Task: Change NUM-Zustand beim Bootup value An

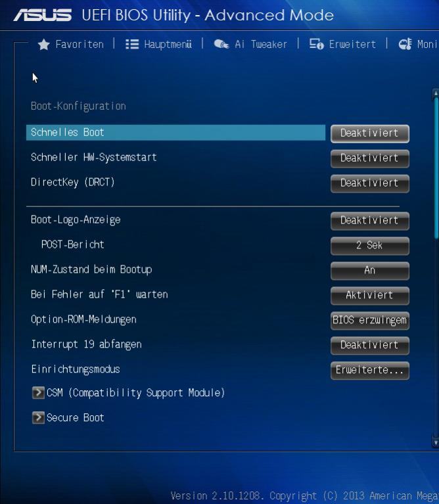Action: click(369, 271)
